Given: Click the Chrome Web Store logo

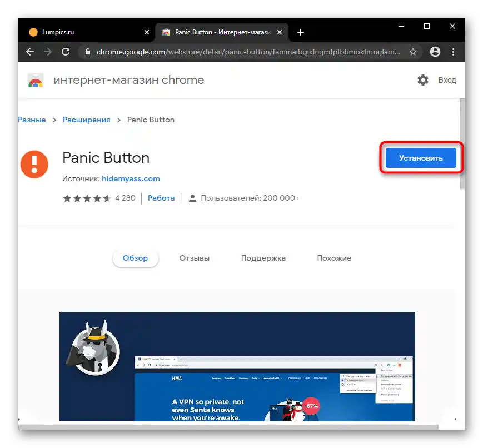Looking at the screenshot, I should (36, 81).
